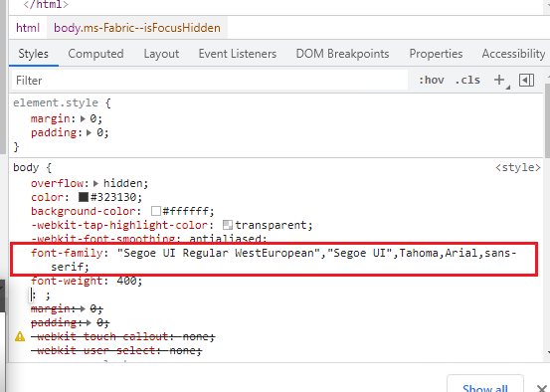Select html in the breadcrumb bar
550x392 pixels.
pyautogui.click(x=28, y=28)
